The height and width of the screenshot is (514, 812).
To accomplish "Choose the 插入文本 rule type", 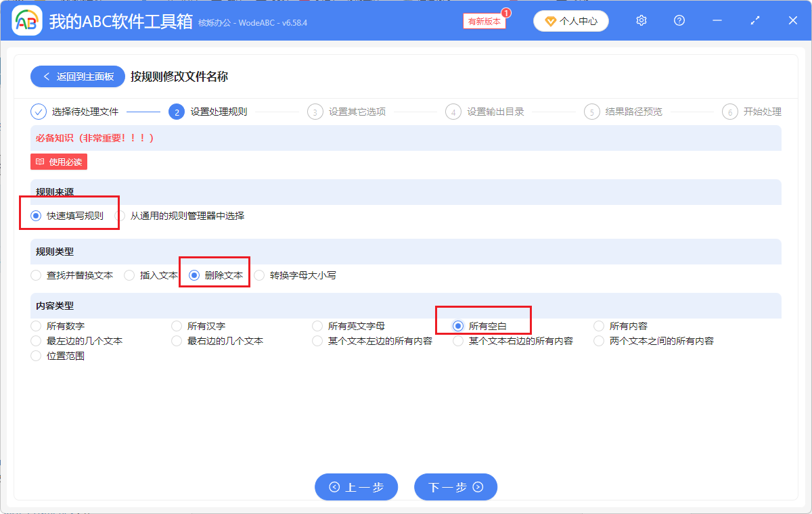I will (x=129, y=275).
